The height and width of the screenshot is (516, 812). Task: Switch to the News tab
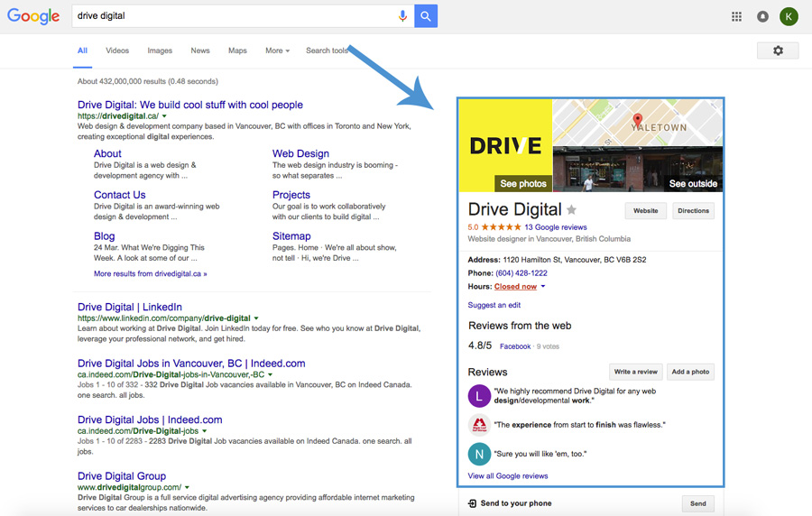(200, 51)
